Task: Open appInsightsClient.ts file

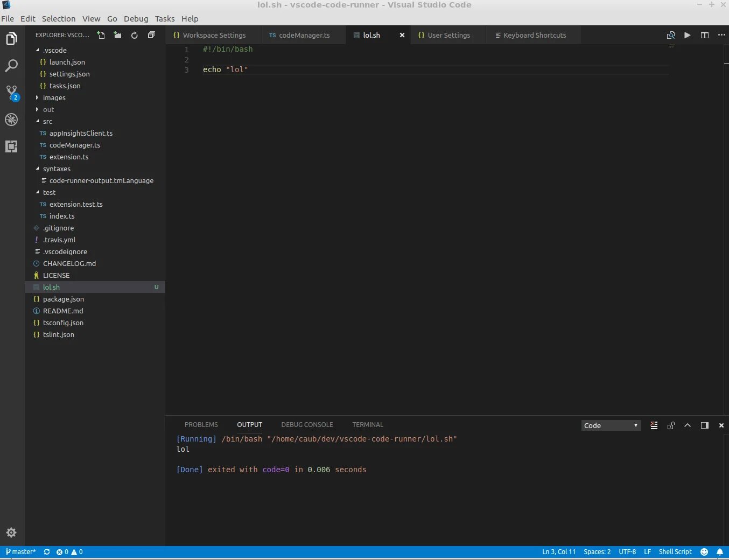Action: point(95,133)
